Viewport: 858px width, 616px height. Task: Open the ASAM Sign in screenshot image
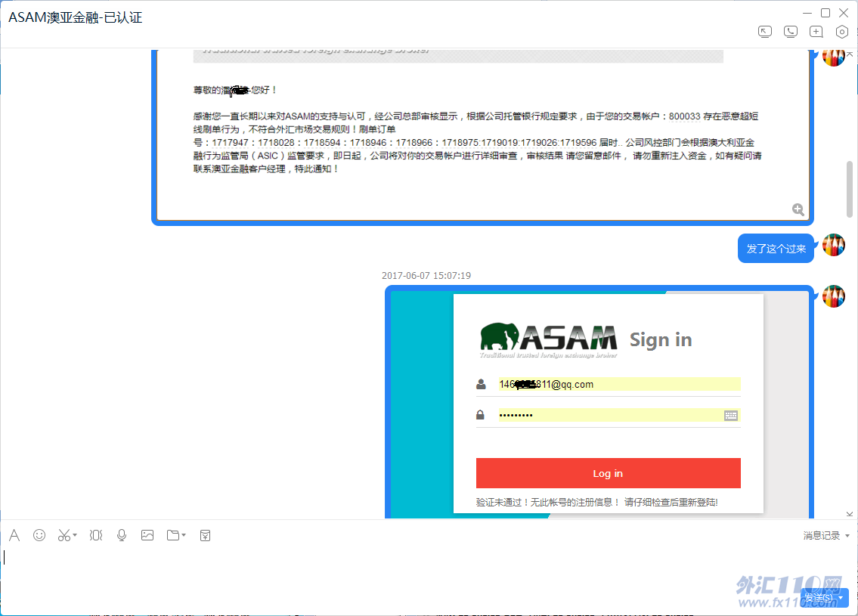(x=599, y=404)
